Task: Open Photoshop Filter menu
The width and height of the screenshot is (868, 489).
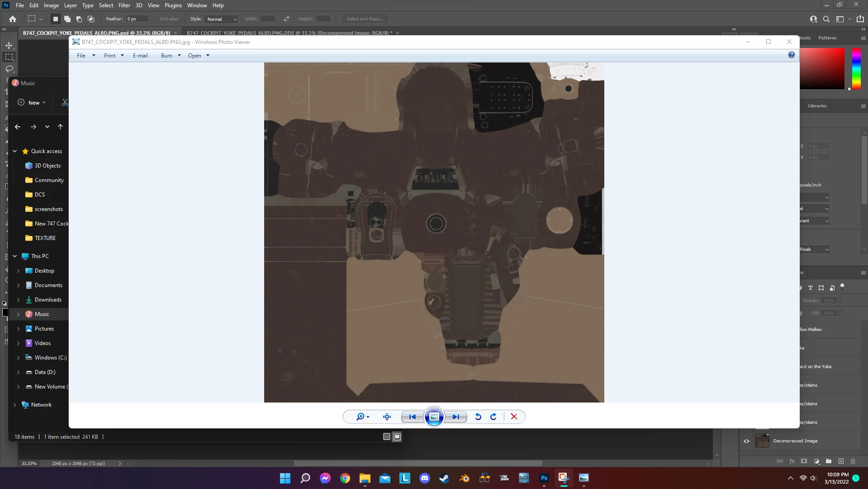Action: click(124, 5)
